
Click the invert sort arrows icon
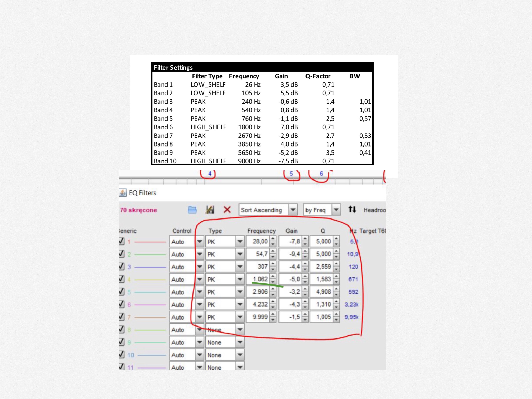[x=352, y=209]
